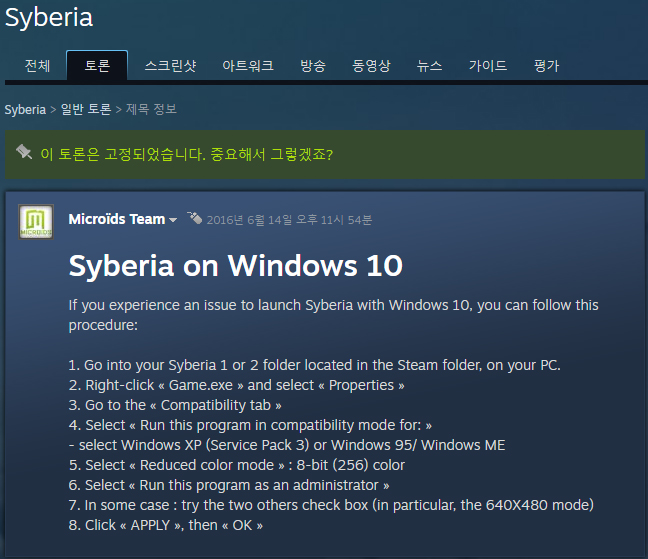Viewport: 648px width, 559px height.
Task: Select the 토론 tab
Action: pos(97,65)
